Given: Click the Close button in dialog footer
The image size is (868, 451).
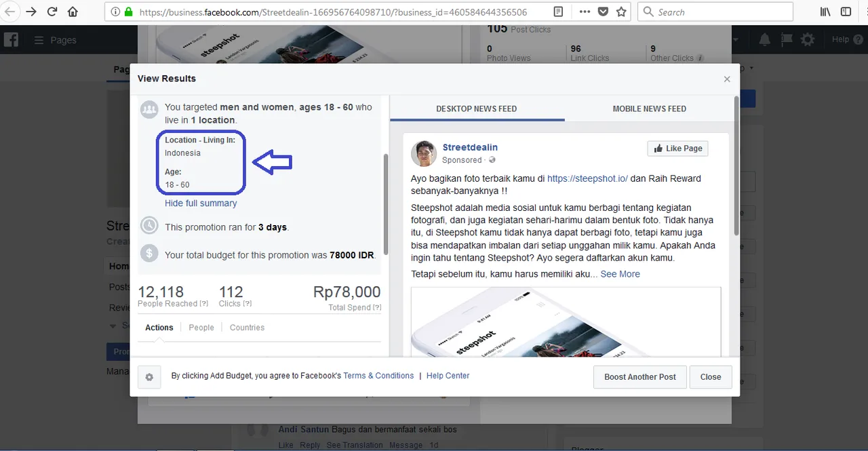Looking at the screenshot, I should pos(711,377).
